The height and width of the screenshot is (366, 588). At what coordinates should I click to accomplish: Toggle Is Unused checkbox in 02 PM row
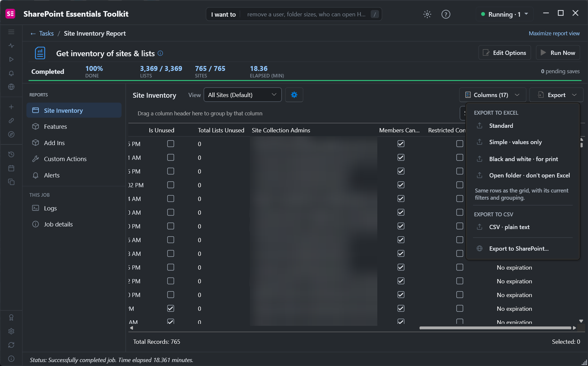pyautogui.click(x=171, y=185)
